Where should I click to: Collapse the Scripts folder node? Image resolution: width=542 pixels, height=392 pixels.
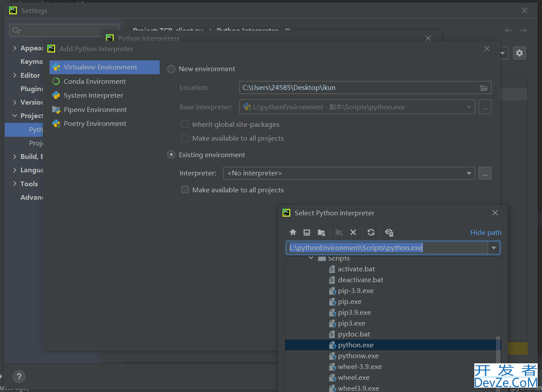(311, 258)
